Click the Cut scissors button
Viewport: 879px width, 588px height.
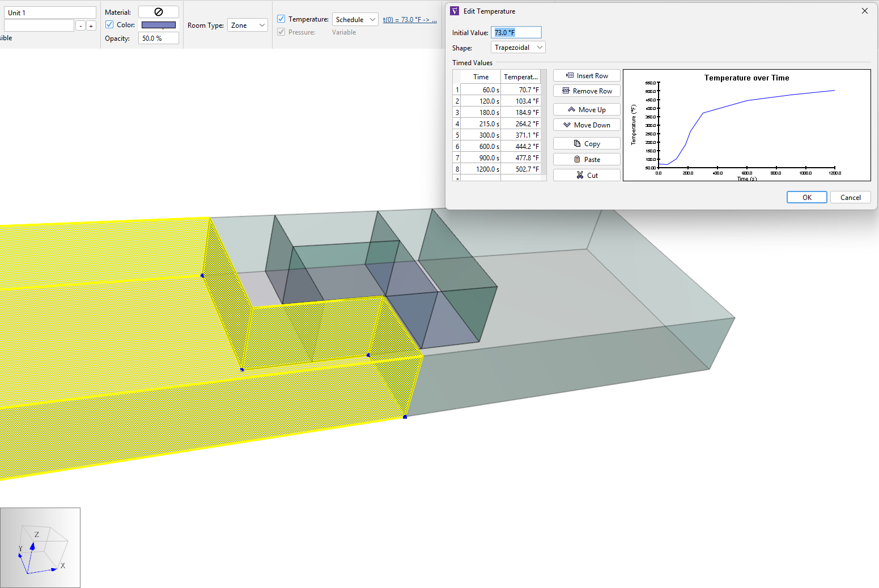click(x=587, y=176)
